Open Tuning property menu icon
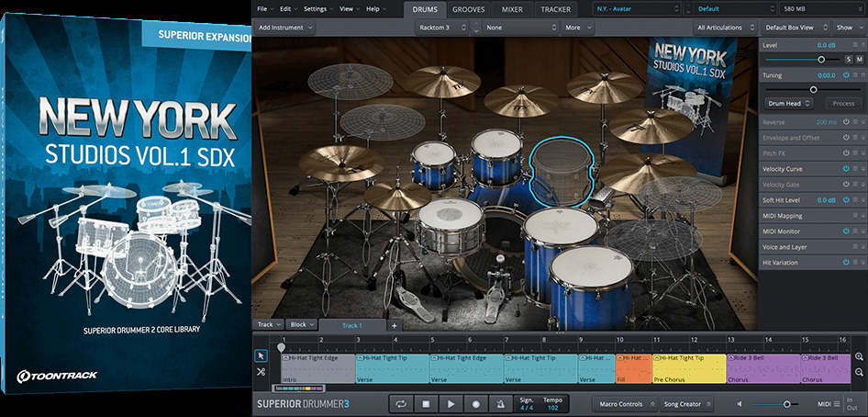 coord(855,74)
